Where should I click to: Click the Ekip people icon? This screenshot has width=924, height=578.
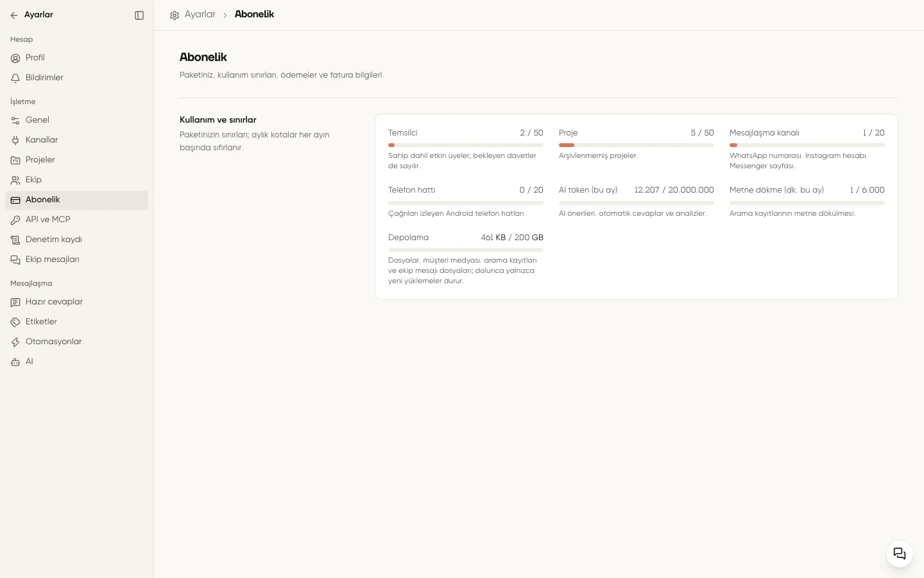click(x=15, y=180)
